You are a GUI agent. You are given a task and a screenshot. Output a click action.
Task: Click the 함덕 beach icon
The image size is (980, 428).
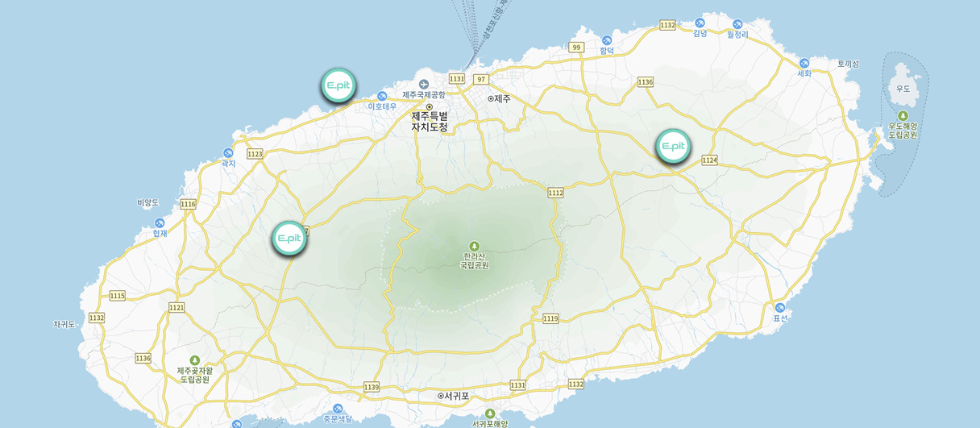coord(607,39)
